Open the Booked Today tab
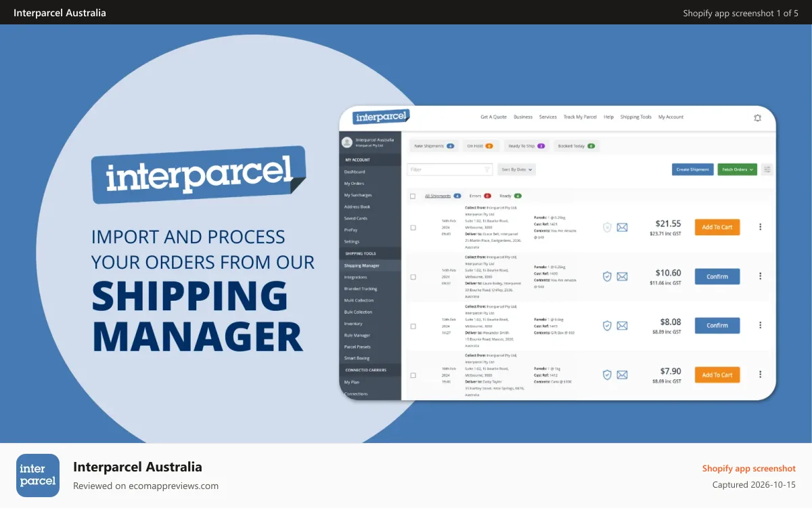Image resolution: width=812 pixels, height=508 pixels. 576,146
